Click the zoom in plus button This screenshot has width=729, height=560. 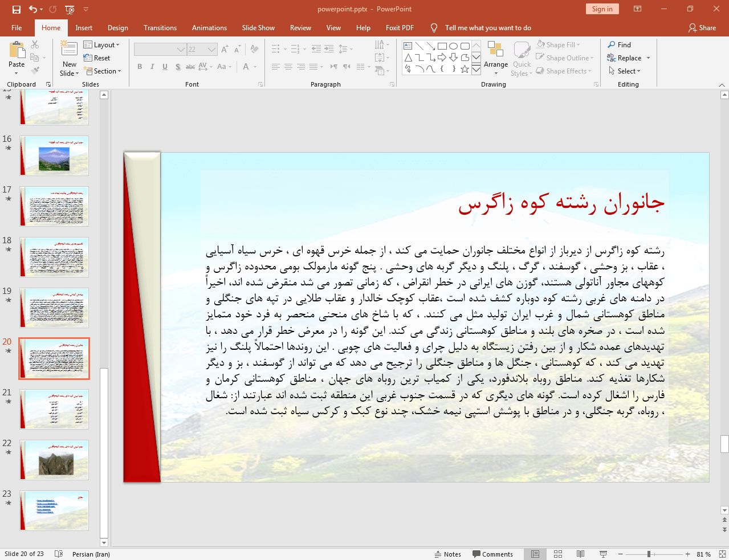687,554
